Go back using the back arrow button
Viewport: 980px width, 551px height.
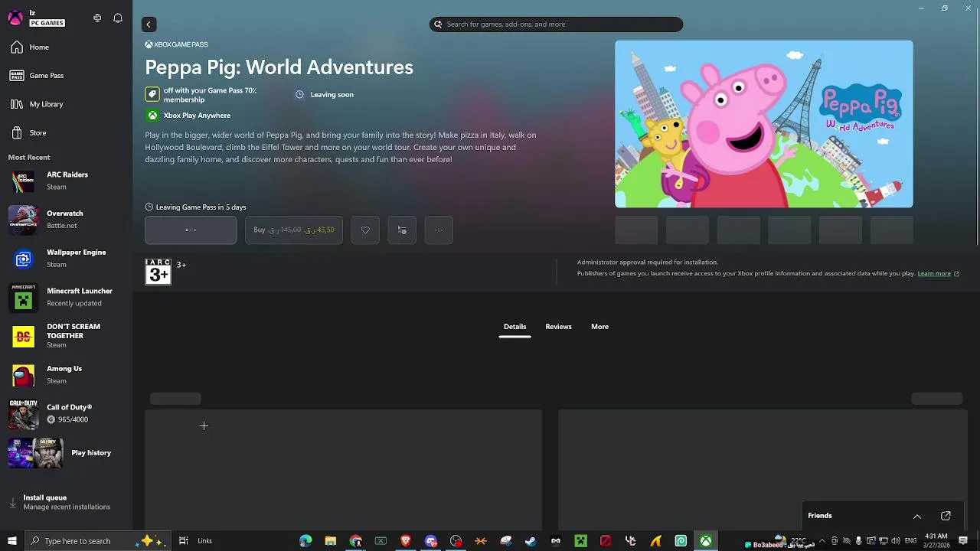[149, 24]
